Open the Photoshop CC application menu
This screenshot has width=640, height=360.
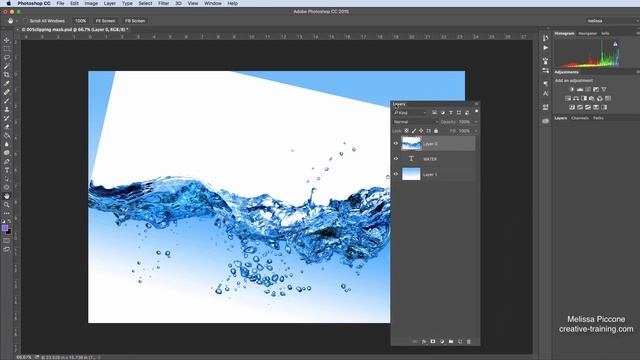coord(34,3)
